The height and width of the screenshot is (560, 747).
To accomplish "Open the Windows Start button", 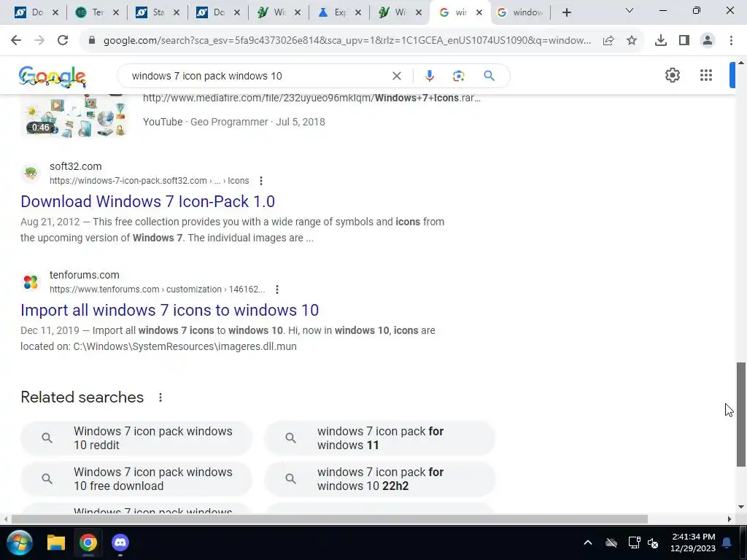I will 20,542.
